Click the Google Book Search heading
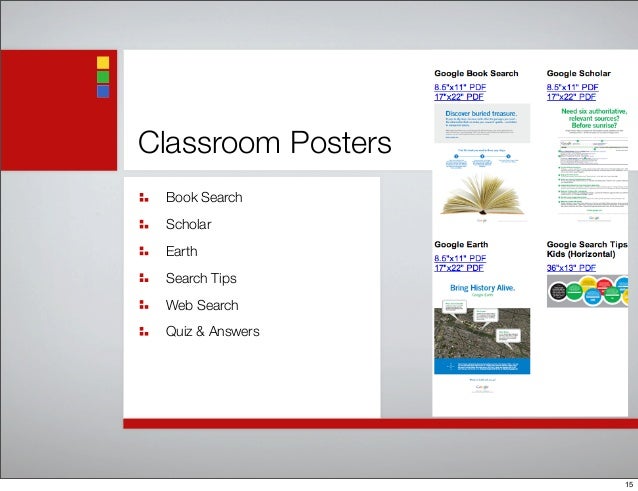Image resolution: width=638 pixels, height=491 pixels. tap(476, 73)
